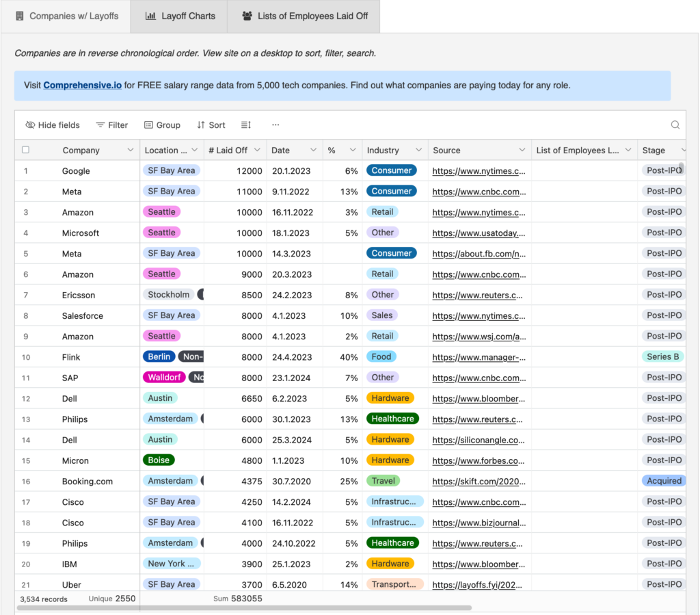Open the Group options
Screen dimensions: 700x615
click(x=162, y=125)
